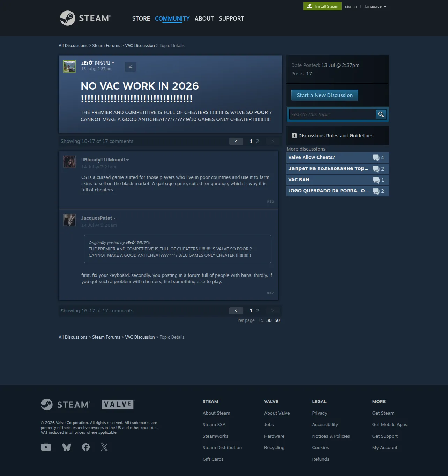The width and height of the screenshot is (448, 476).
Task: Click the Discussions Rules info icon
Action: coord(294,136)
